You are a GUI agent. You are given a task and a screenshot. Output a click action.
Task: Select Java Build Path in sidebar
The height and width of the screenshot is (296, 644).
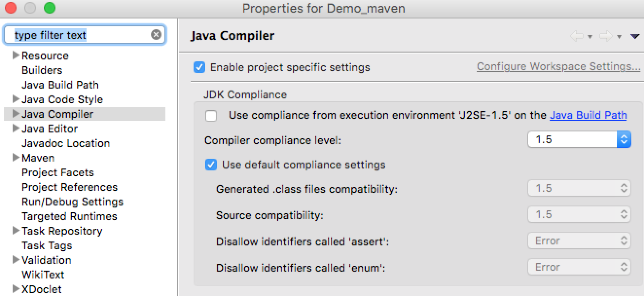coord(60,85)
